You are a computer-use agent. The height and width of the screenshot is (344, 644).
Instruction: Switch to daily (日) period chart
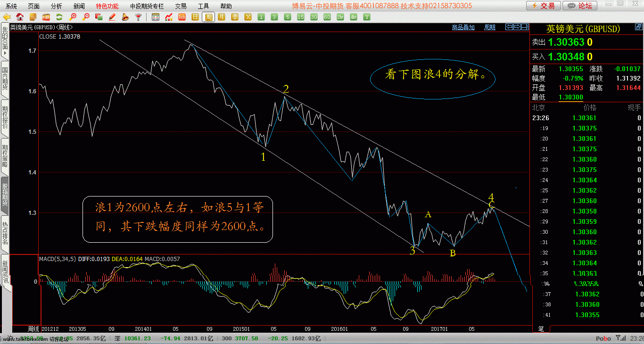tap(195, 17)
